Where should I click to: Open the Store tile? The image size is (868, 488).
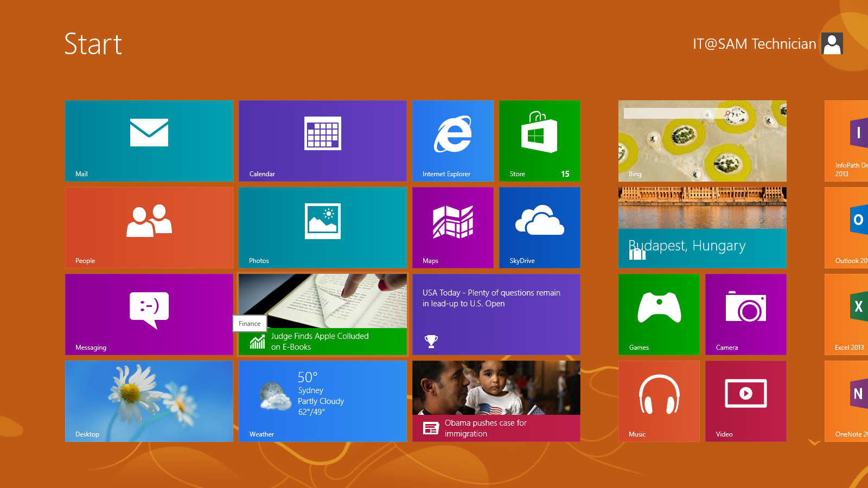[x=540, y=141]
